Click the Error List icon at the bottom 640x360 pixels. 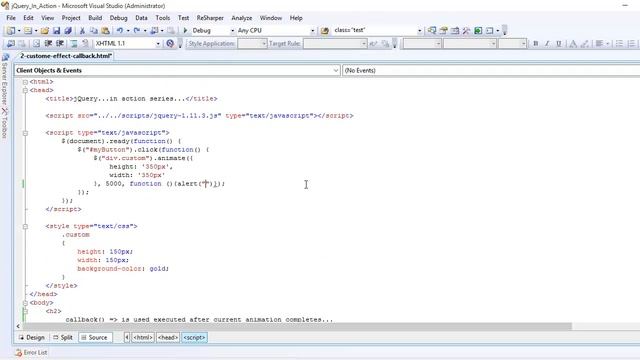pos(18,353)
